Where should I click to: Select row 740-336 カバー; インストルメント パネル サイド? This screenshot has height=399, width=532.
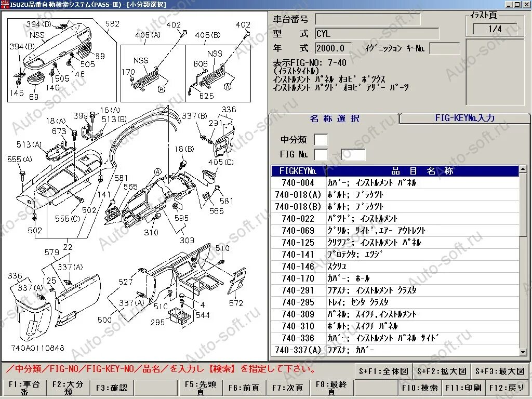click(x=395, y=338)
